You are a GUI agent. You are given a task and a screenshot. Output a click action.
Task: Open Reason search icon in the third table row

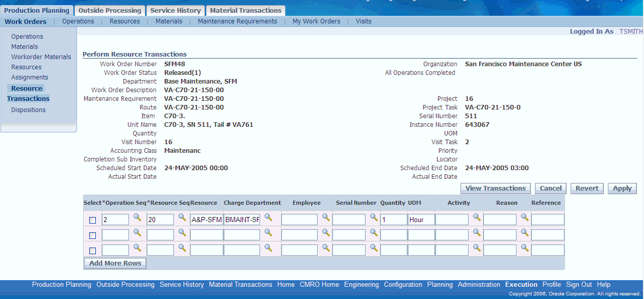point(525,248)
